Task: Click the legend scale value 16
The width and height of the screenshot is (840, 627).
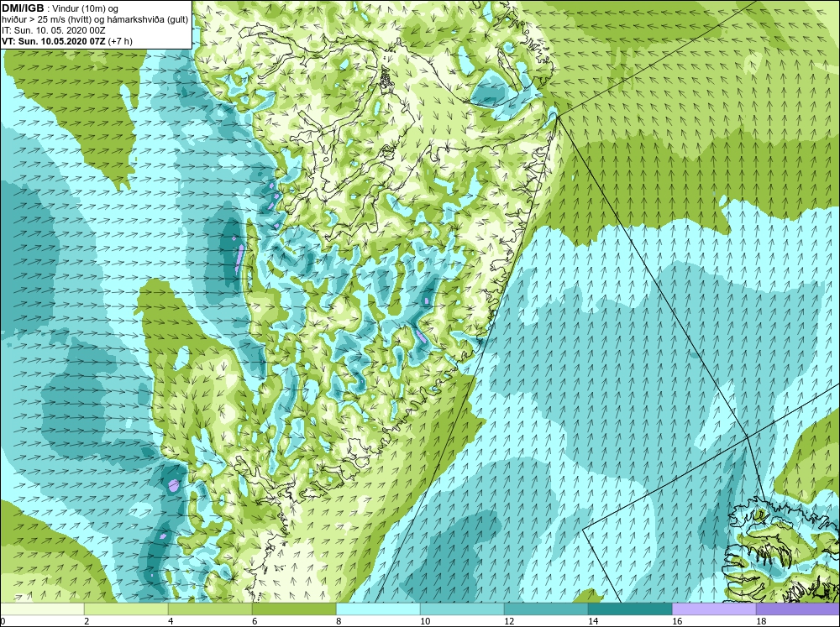Action: point(677,621)
